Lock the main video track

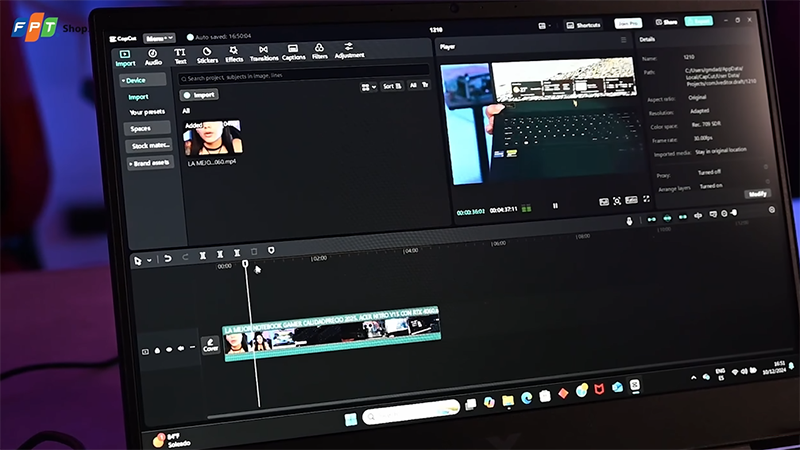point(157,351)
